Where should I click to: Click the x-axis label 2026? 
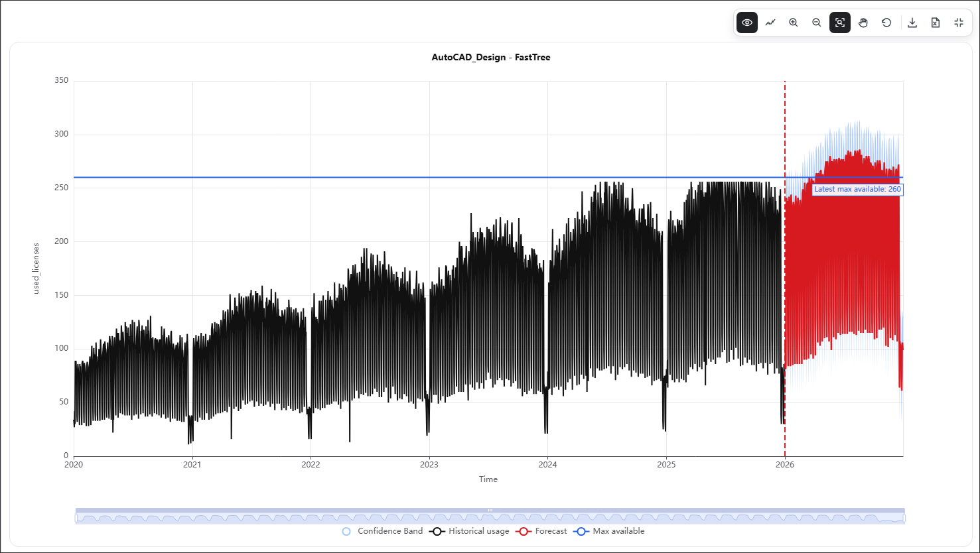(785, 465)
